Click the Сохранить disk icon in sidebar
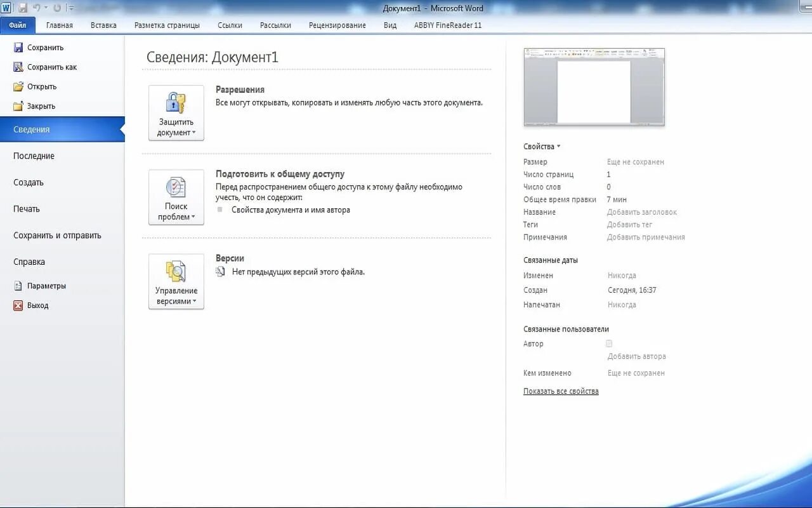This screenshot has height=508, width=812. (x=18, y=48)
